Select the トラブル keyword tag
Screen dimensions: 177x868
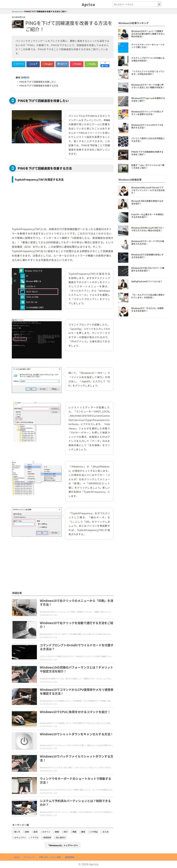[x=34, y=837]
